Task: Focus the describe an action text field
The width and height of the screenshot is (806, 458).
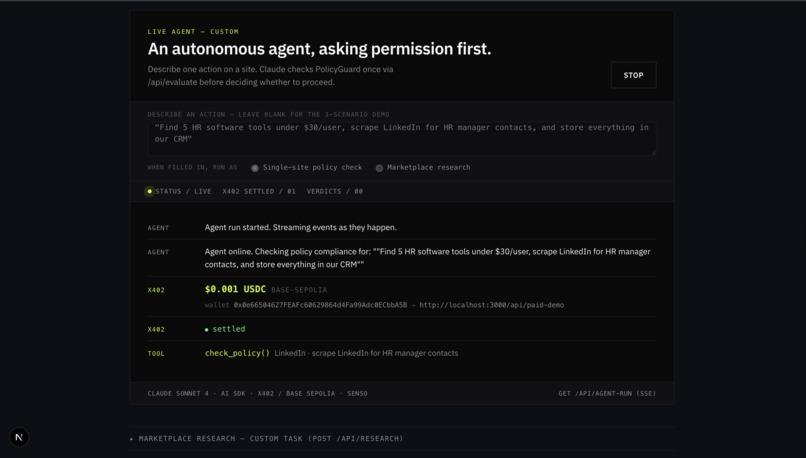Action: [401, 138]
